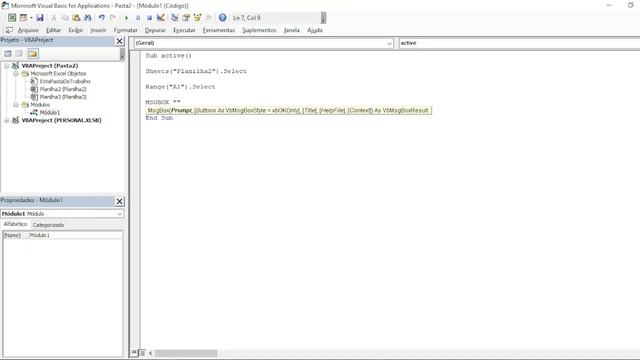Screen dimensions: 640x360
Task: Close the Projeto - VBAProject panel
Action: [x=120, y=41]
